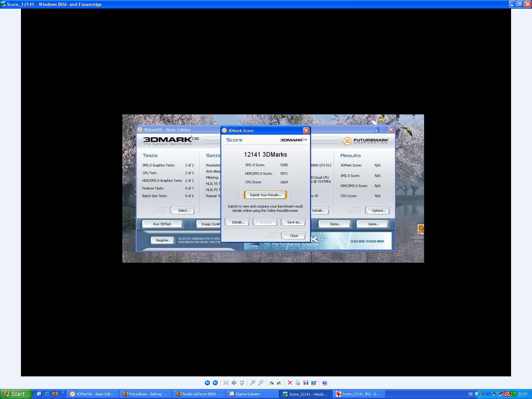Switch to ForumBase Firefox taskbar button
The width and height of the screenshot is (532, 399).
pos(146,394)
